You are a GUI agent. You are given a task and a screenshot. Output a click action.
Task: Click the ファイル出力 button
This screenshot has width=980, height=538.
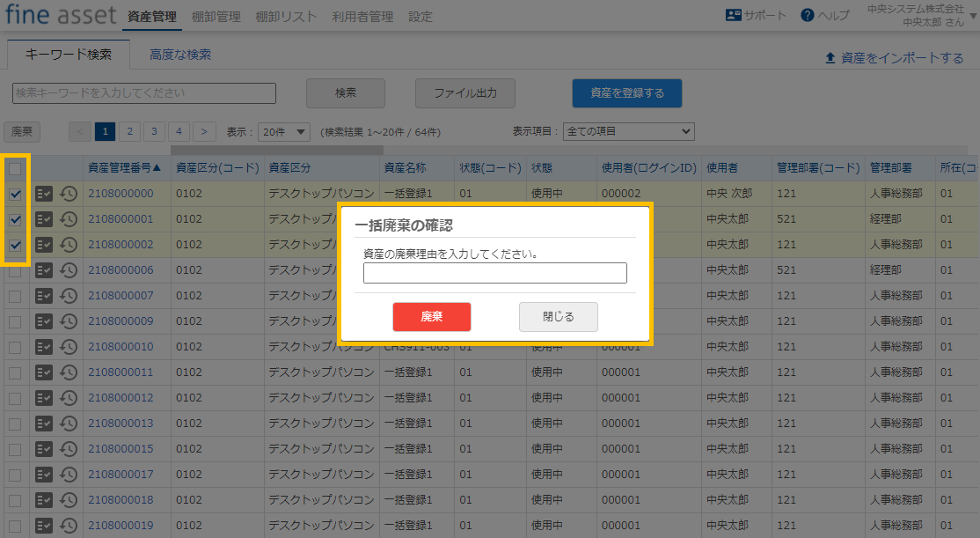tap(465, 93)
